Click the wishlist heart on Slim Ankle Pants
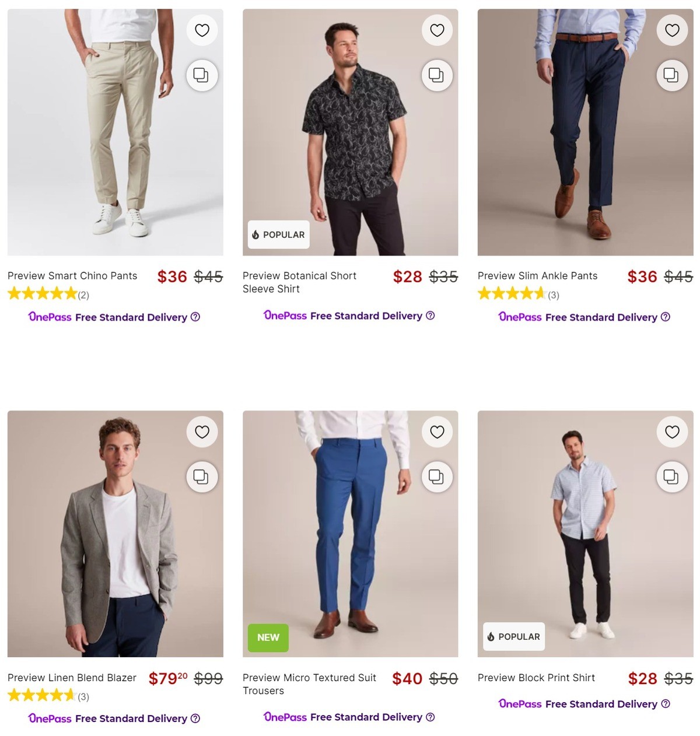The height and width of the screenshot is (736, 700). click(x=672, y=30)
